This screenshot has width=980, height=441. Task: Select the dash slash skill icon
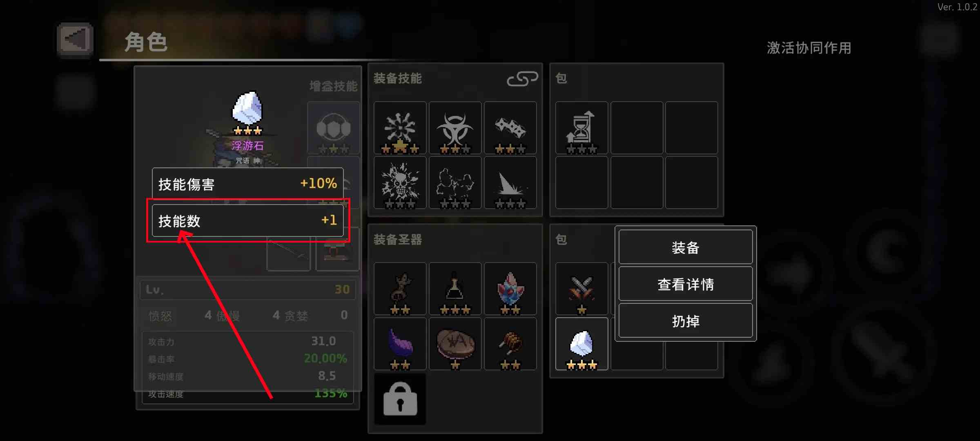[510, 183]
